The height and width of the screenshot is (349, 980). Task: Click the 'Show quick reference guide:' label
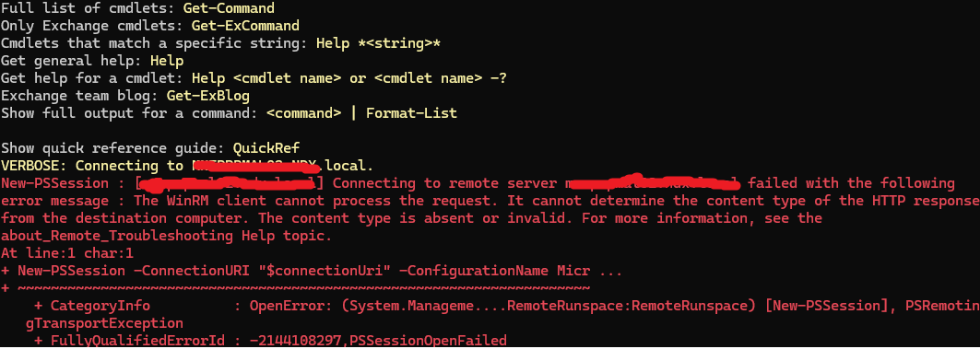[113, 148]
